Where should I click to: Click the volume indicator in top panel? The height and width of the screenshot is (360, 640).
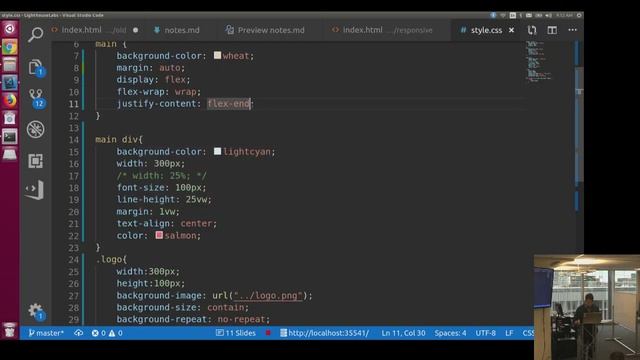point(548,15)
